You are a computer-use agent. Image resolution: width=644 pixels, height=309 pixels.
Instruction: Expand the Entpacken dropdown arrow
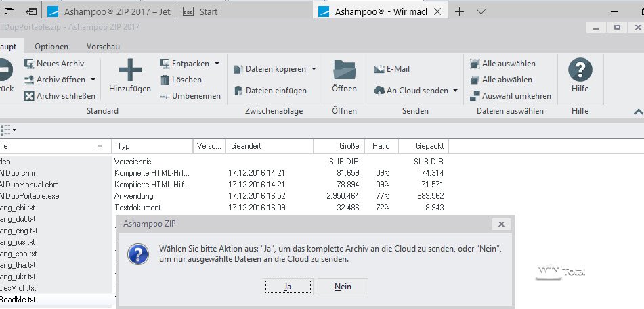(217, 64)
